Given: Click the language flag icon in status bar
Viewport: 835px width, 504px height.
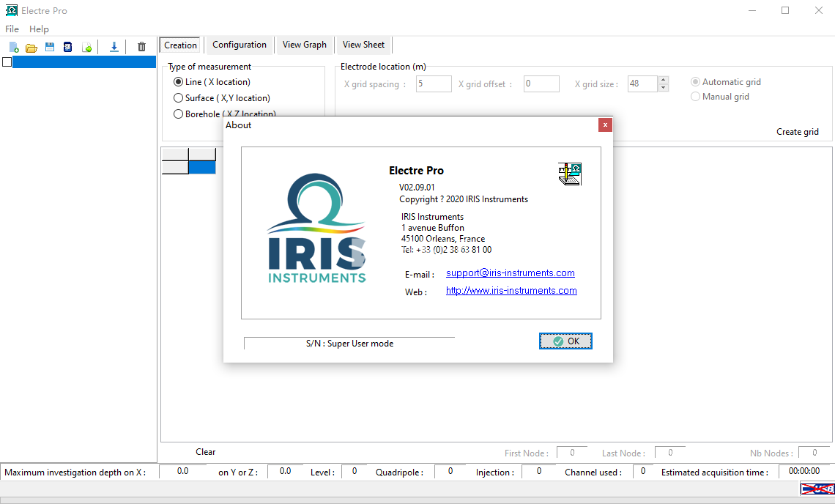Looking at the screenshot, I should [x=817, y=489].
